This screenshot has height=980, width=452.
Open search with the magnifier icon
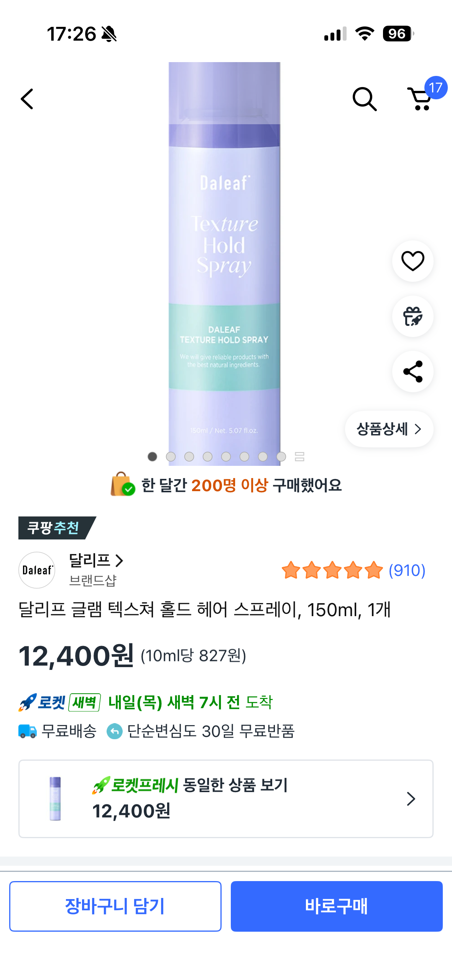364,99
